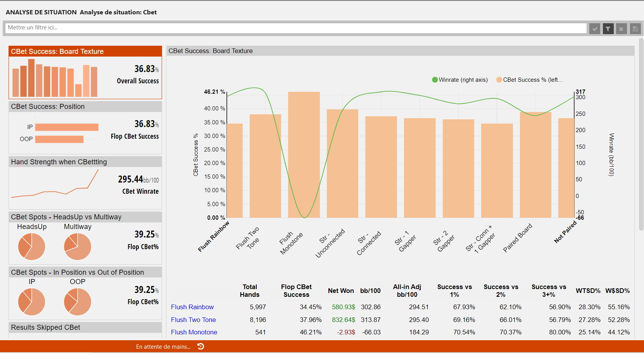
Task: Open Flush Two Tone row link
Action: tap(193, 320)
